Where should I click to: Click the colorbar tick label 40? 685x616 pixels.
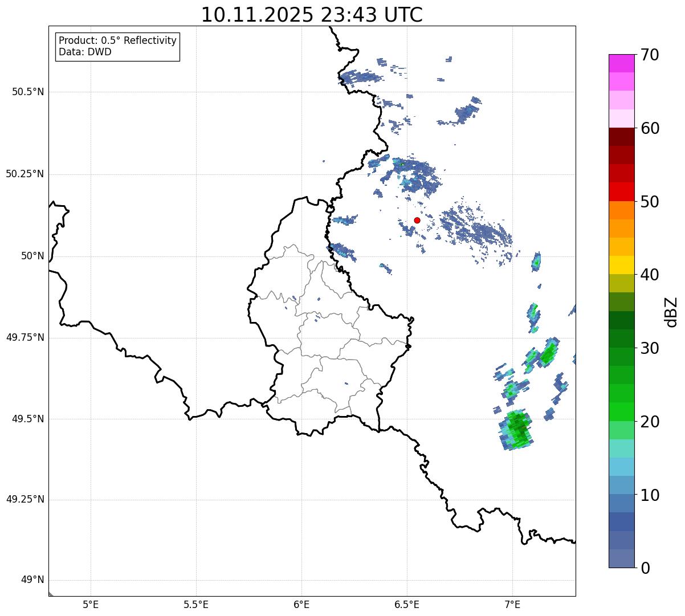pos(650,275)
